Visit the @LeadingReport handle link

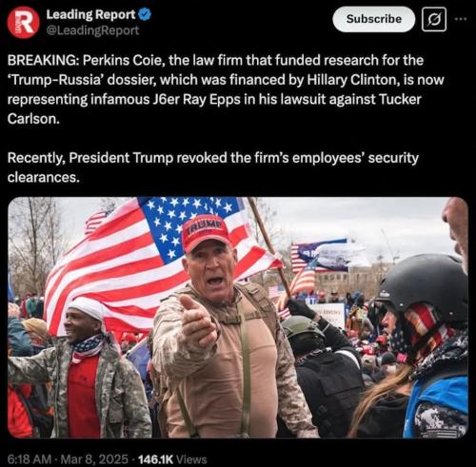pyautogui.click(x=92, y=30)
